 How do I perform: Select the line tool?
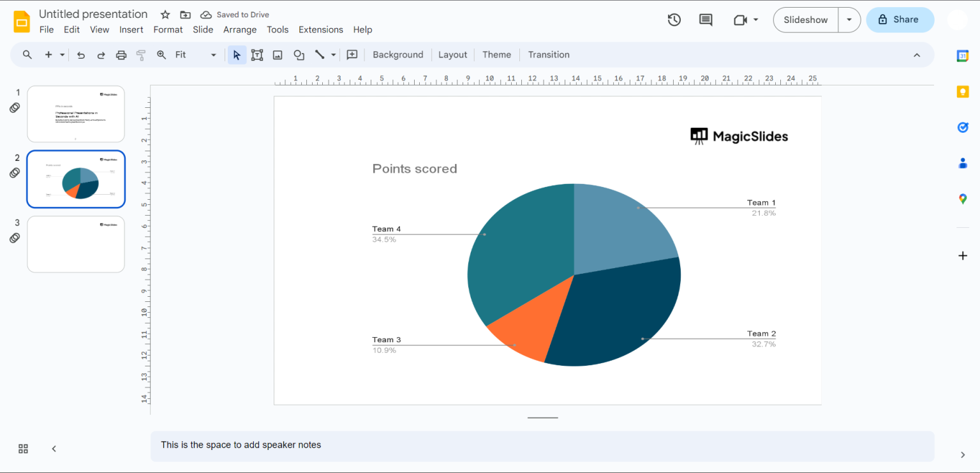click(320, 55)
